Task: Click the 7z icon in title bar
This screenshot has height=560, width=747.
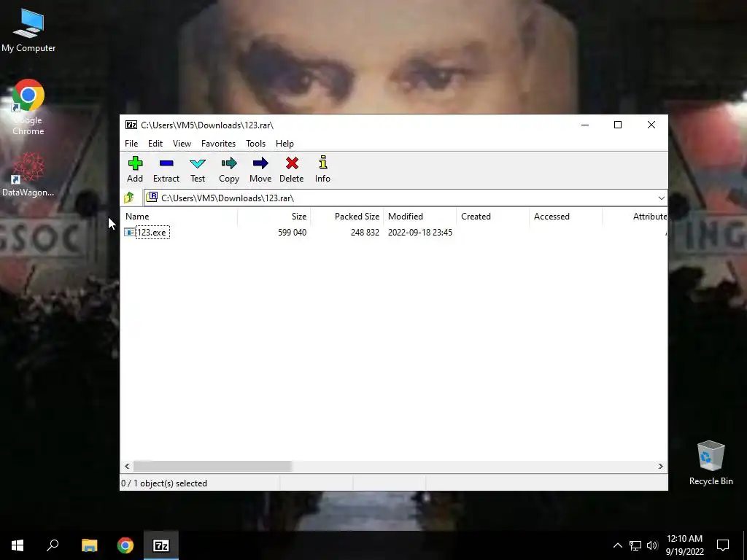Action: coord(131,125)
